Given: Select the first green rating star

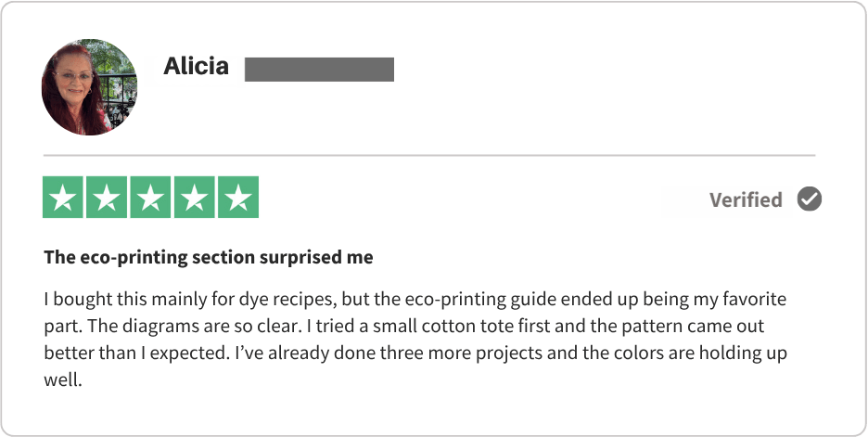Looking at the screenshot, I should 64,198.
